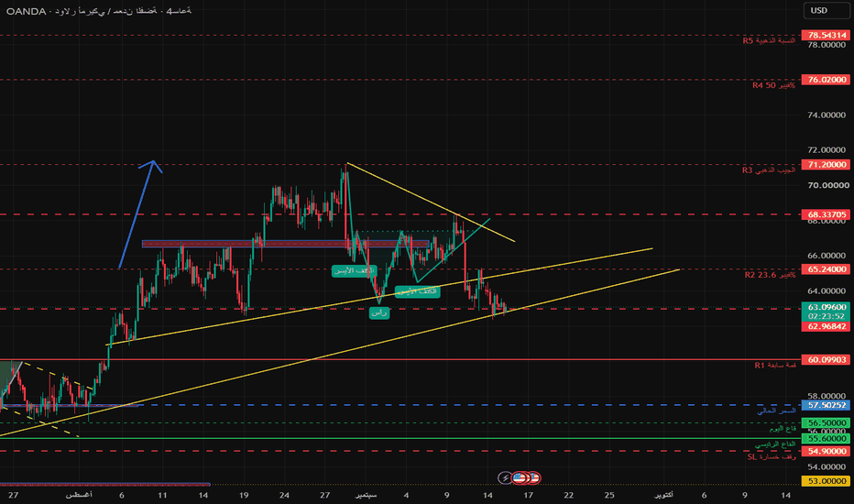The image size is (854, 504).
Task: Click the قاع اليوم line label
Action: tap(783, 429)
